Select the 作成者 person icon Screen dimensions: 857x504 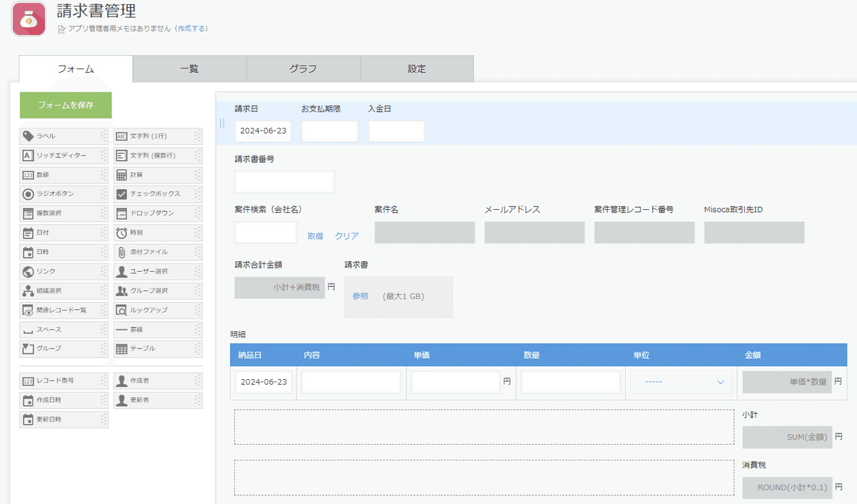click(121, 381)
